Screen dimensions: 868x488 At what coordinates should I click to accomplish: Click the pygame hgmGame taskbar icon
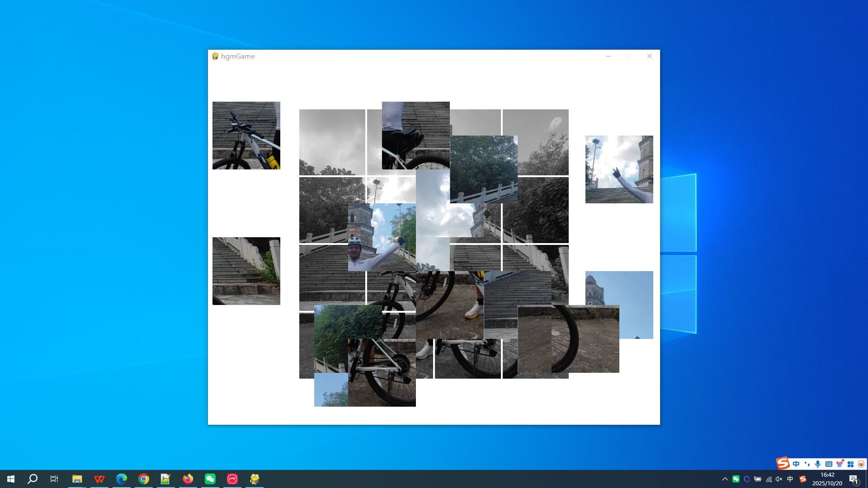pyautogui.click(x=255, y=479)
